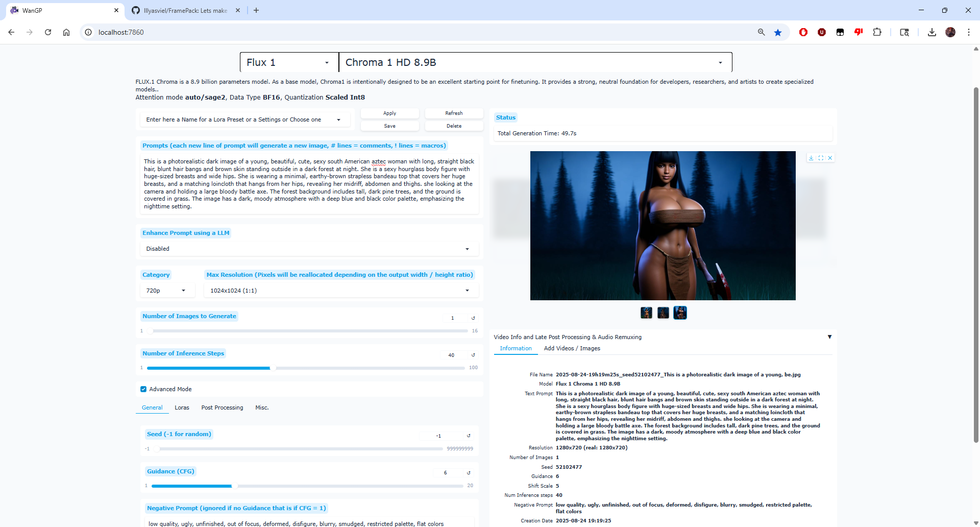Switch to the General settings tab
Image resolution: width=980 pixels, height=527 pixels.
tap(152, 408)
